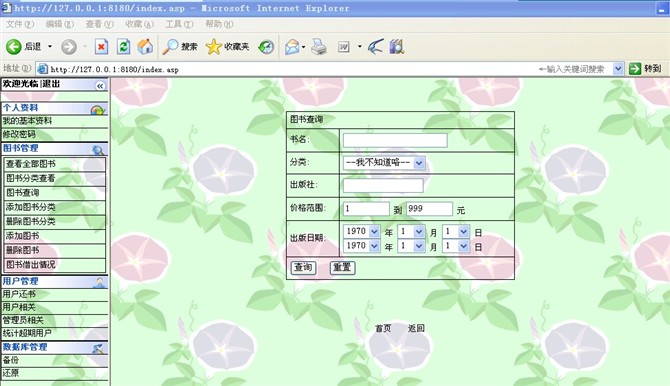This screenshot has width=670, height=386.
Task: Open 删除图书分类 in sidebar
Action: 30,221
